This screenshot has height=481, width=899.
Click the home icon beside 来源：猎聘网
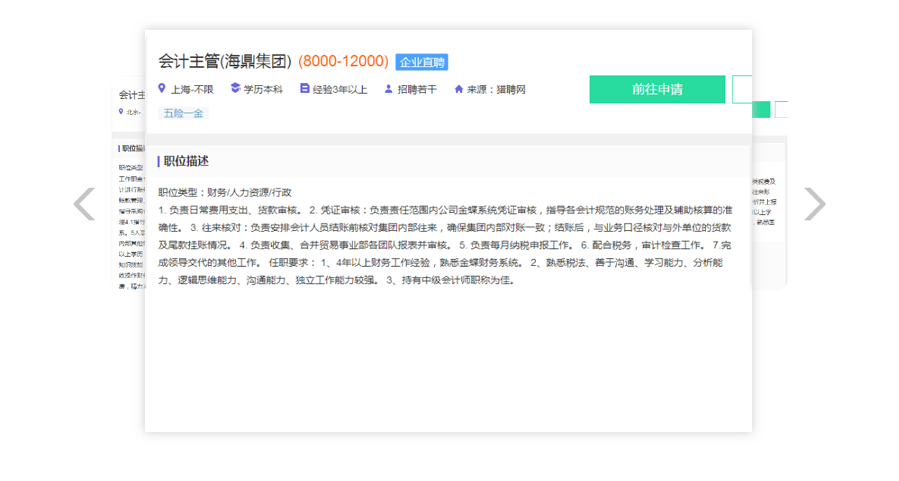(x=458, y=89)
